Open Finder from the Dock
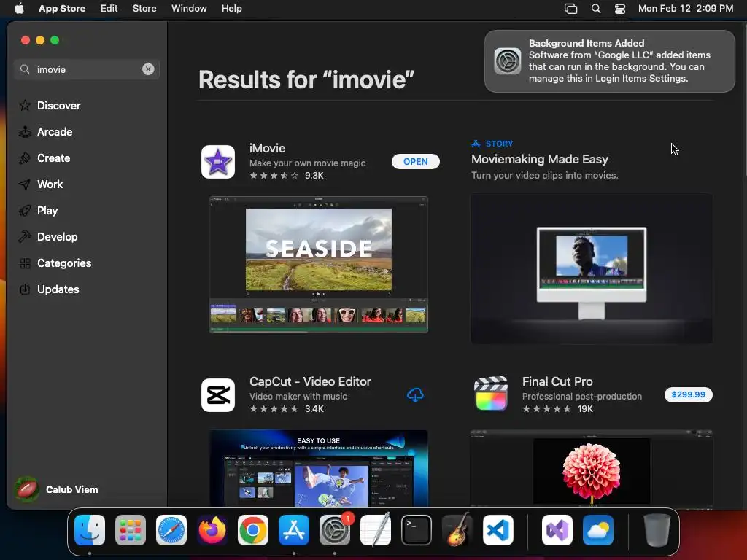The width and height of the screenshot is (747, 560). 90,530
